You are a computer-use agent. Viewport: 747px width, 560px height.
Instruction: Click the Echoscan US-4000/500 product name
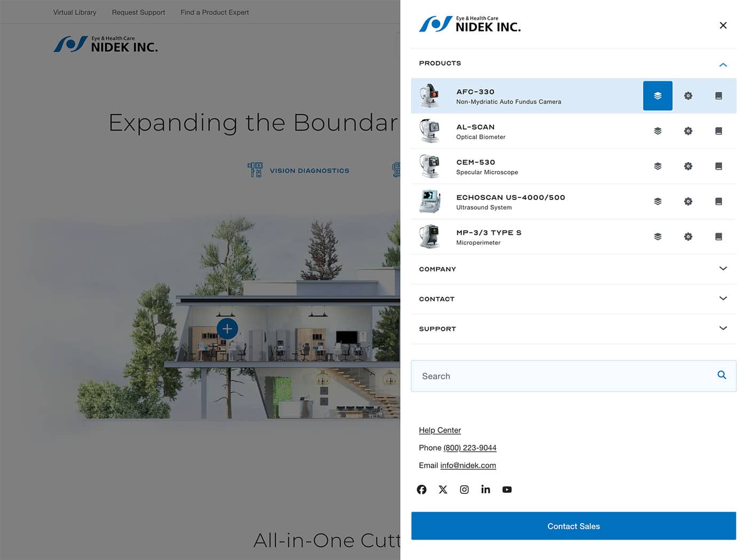pyautogui.click(x=511, y=197)
